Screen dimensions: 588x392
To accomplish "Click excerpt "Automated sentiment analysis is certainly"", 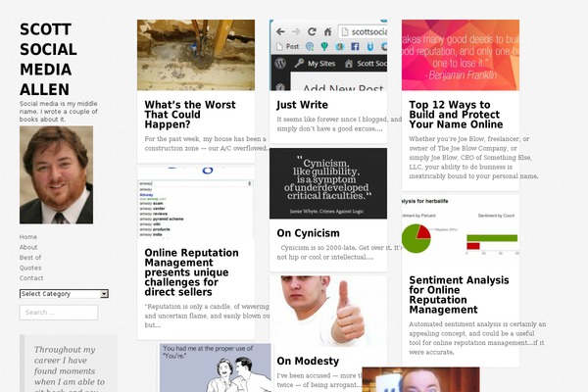I will pos(477,338).
